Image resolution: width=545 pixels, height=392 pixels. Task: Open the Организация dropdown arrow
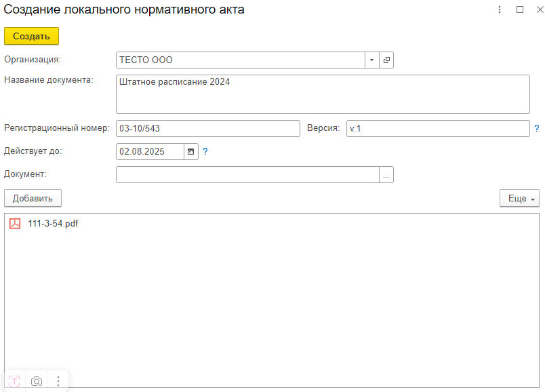pos(372,60)
